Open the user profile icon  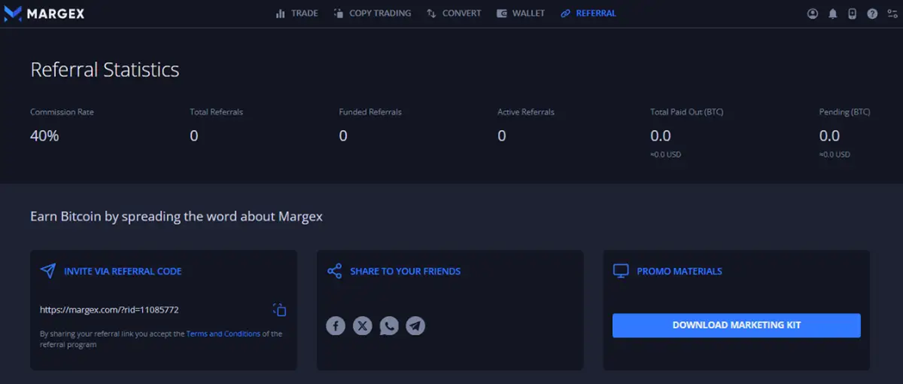tap(813, 14)
